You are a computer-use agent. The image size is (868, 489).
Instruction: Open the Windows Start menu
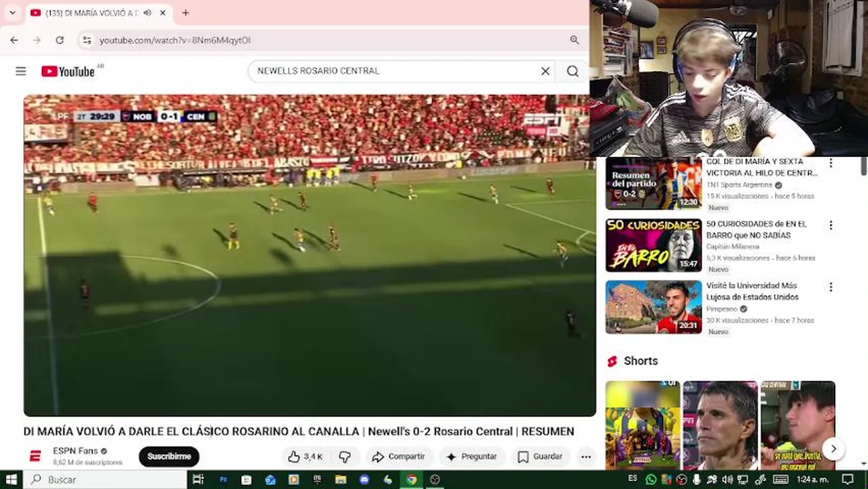coord(12,479)
